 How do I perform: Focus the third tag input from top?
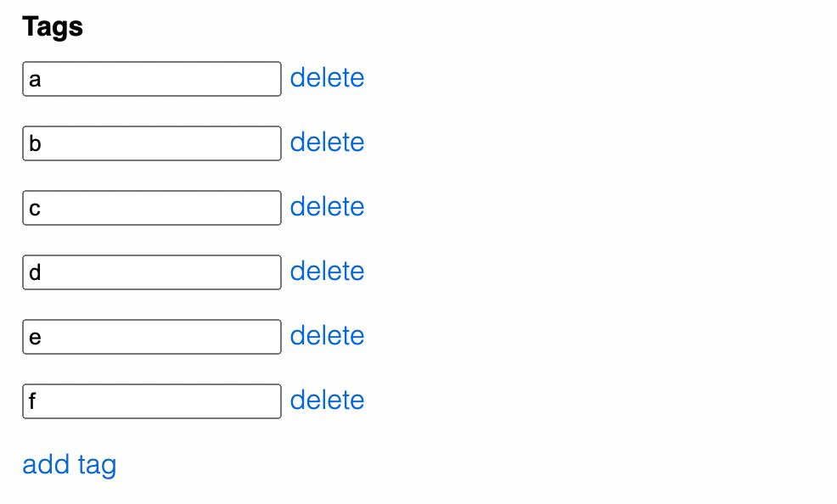tap(151, 208)
